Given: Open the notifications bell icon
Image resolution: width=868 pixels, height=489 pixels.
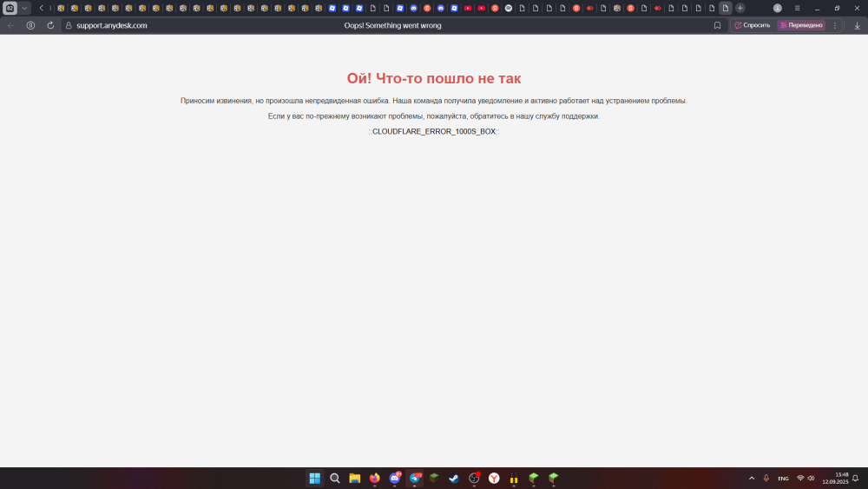Looking at the screenshot, I should click(x=856, y=479).
